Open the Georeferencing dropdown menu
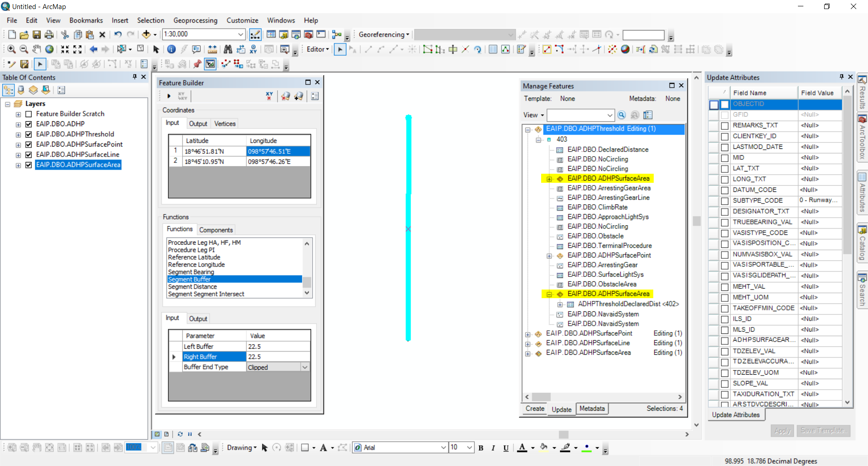Viewport: 868px width, 466px height. [x=384, y=34]
